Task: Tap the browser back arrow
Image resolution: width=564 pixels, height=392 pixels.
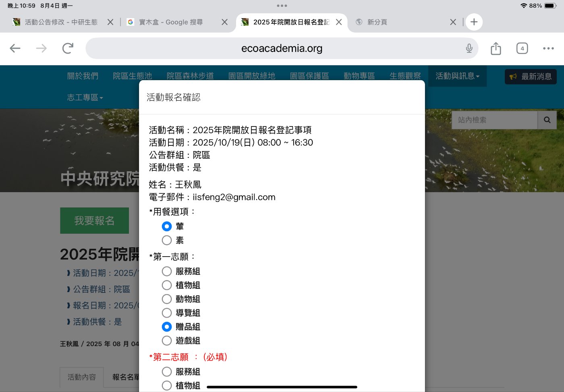Action: pyautogui.click(x=15, y=48)
